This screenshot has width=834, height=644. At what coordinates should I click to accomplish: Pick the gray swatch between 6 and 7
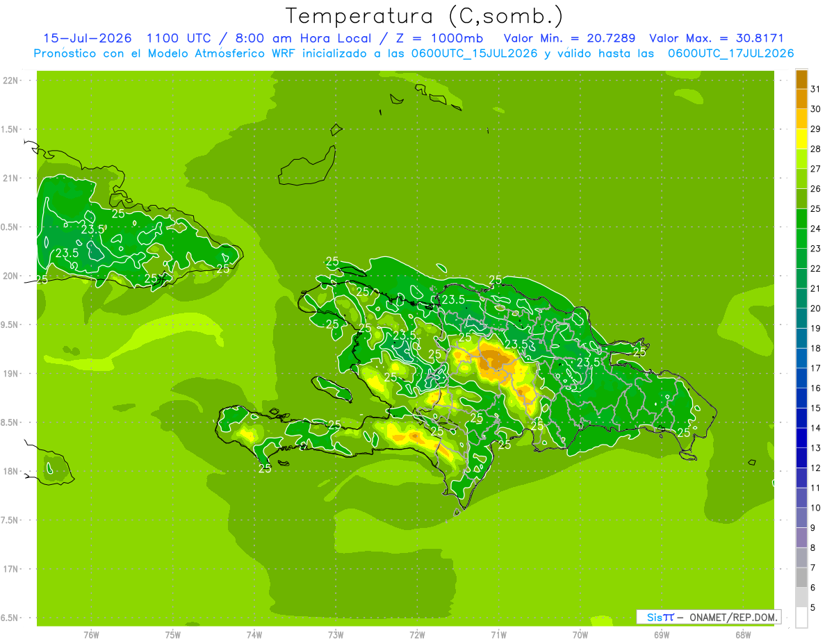(801, 578)
